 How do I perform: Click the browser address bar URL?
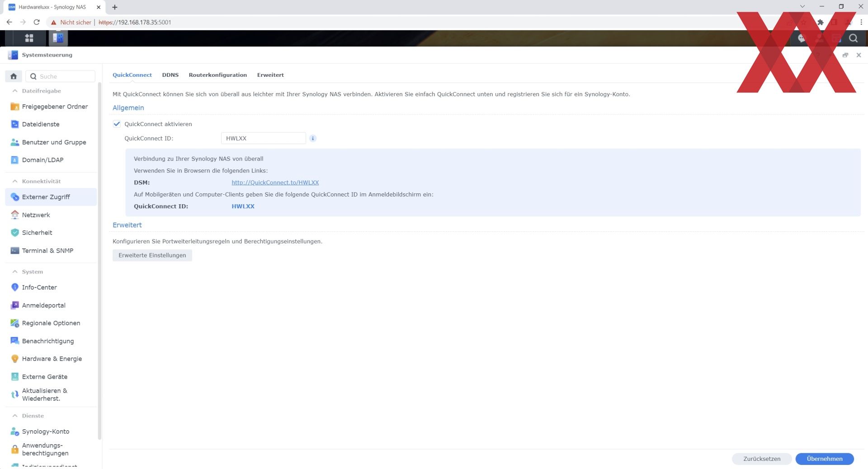135,22
